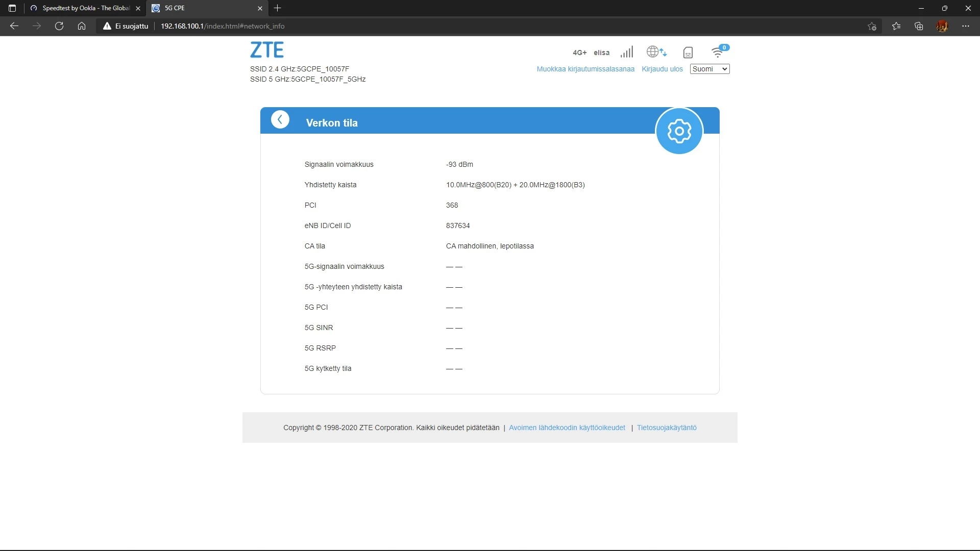980x551 pixels.
Task: Click Muokkaa kirjautumissalasanaa link
Action: (585, 69)
